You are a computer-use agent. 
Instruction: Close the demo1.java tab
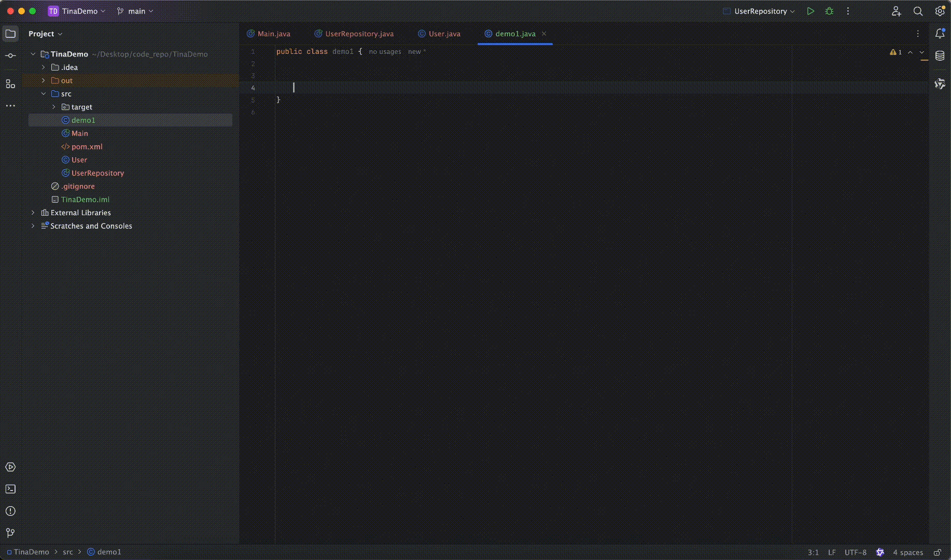[544, 34]
